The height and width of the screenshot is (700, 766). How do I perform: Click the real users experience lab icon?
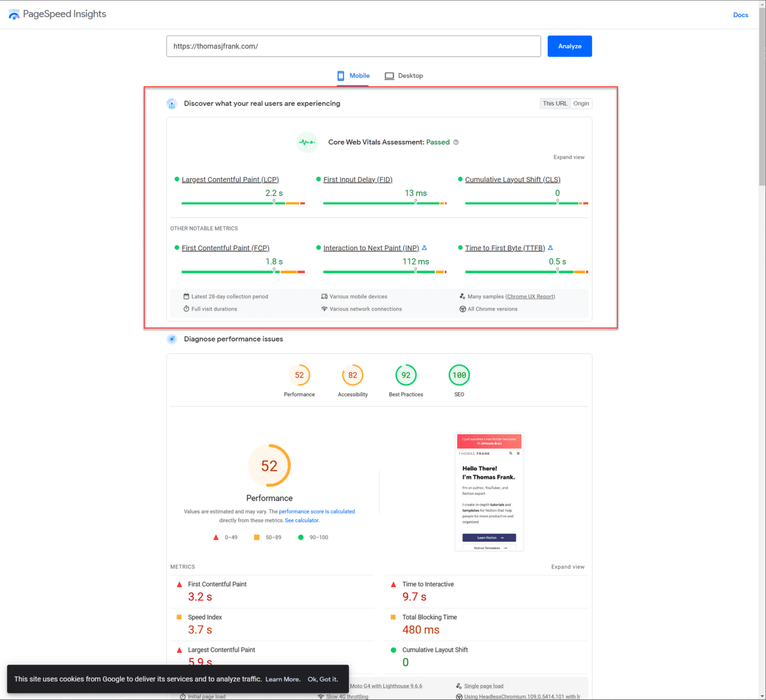172,104
